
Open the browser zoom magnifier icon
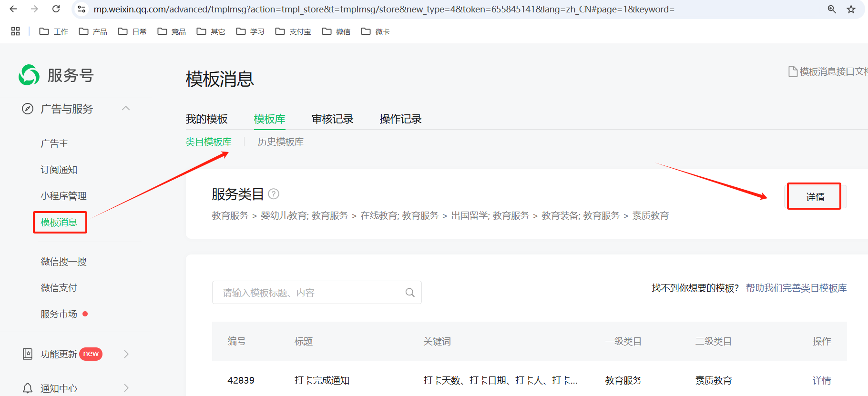832,9
